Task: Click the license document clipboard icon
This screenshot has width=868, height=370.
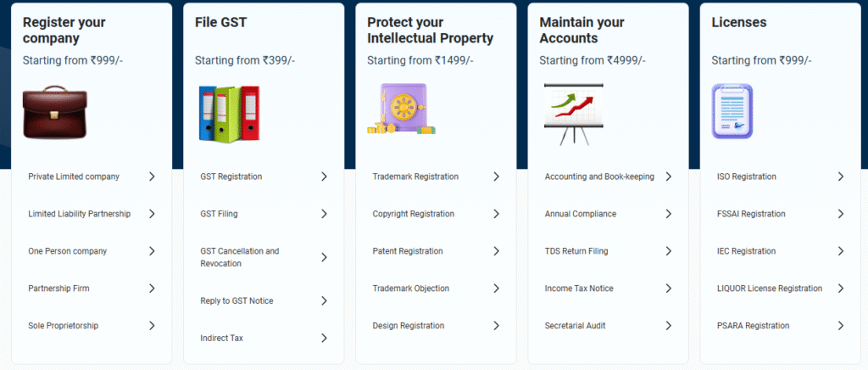Action: click(732, 111)
